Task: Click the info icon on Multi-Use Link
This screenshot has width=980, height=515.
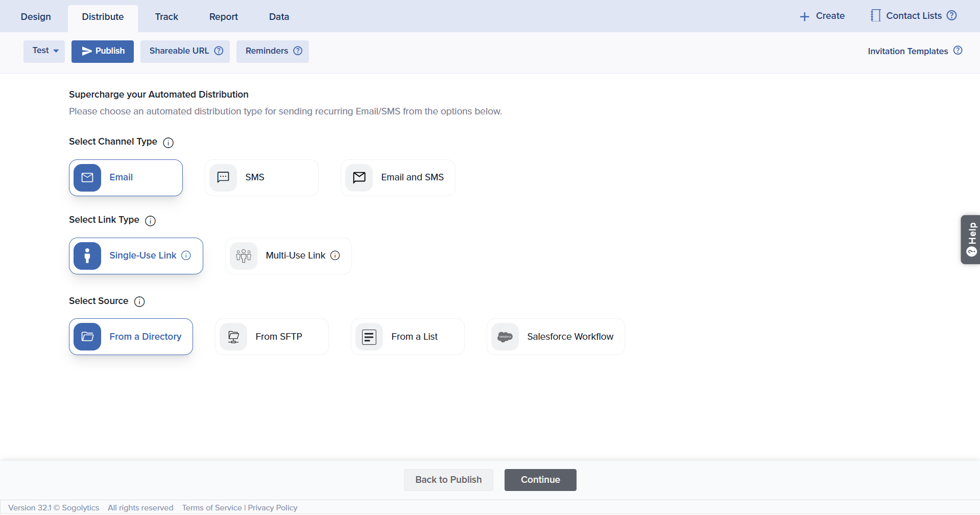Action: pos(335,255)
